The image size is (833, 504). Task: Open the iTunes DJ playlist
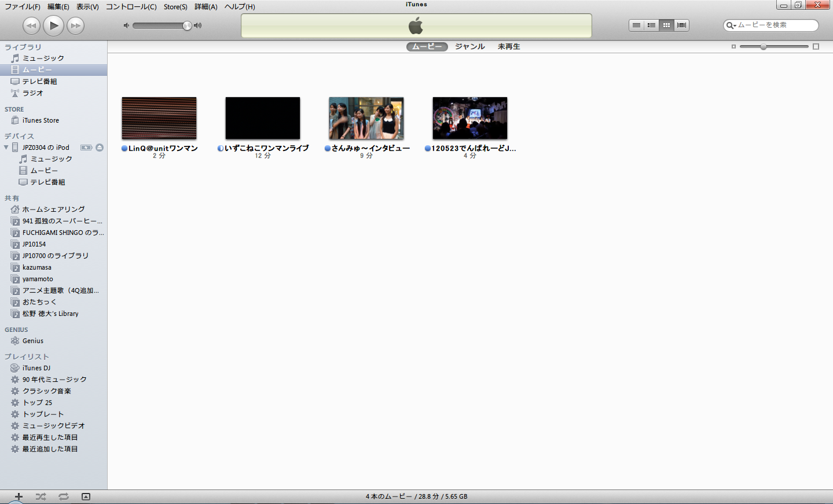click(x=53, y=368)
